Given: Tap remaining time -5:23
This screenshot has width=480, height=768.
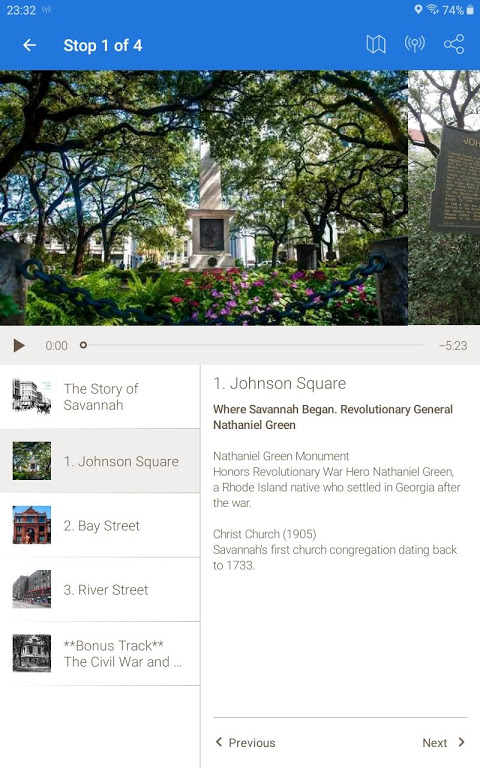Looking at the screenshot, I should point(453,345).
